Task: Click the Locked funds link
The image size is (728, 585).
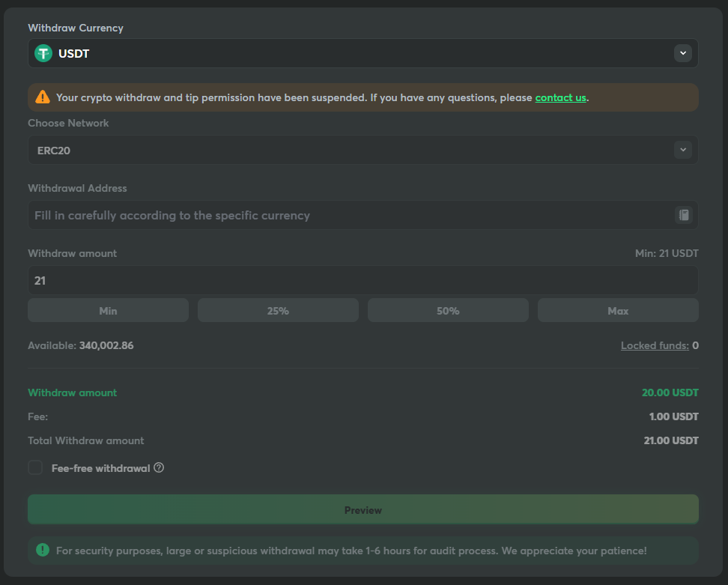Action: pyautogui.click(x=655, y=345)
